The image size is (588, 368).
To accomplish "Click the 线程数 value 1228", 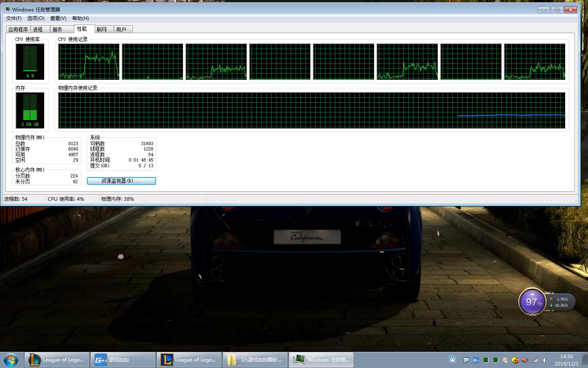I will pos(148,149).
